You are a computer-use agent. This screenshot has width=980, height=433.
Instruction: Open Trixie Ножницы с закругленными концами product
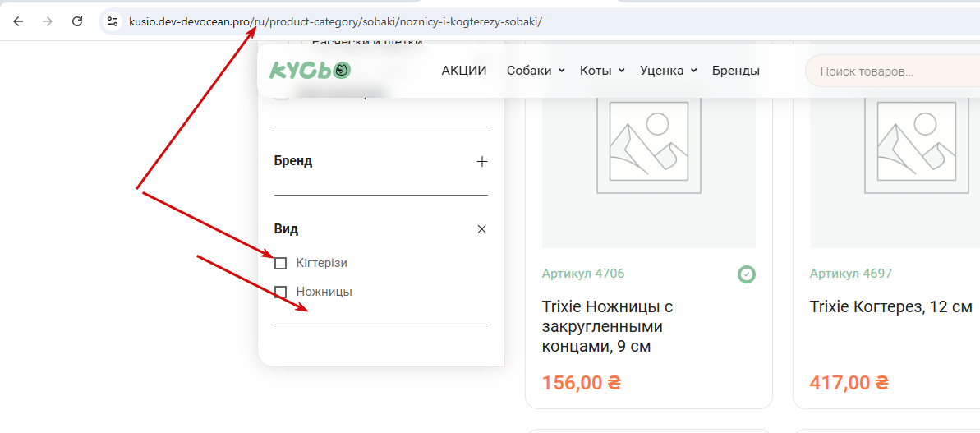tap(608, 326)
